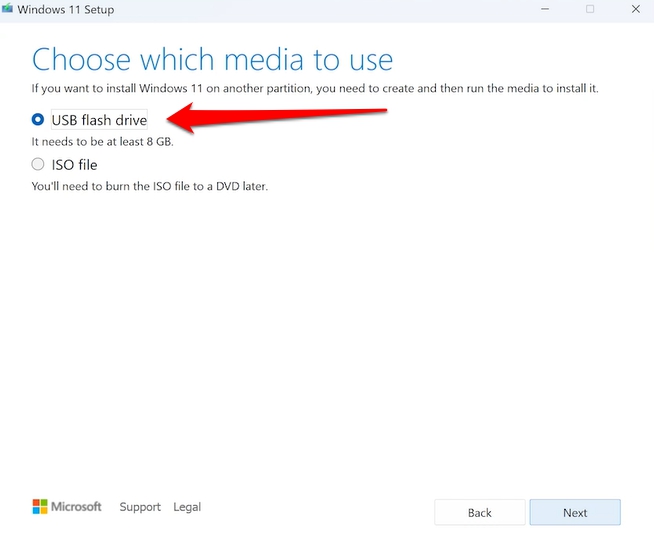This screenshot has width=654, height=544.
Task: Open the Support link
Action: tap(140, 507)
